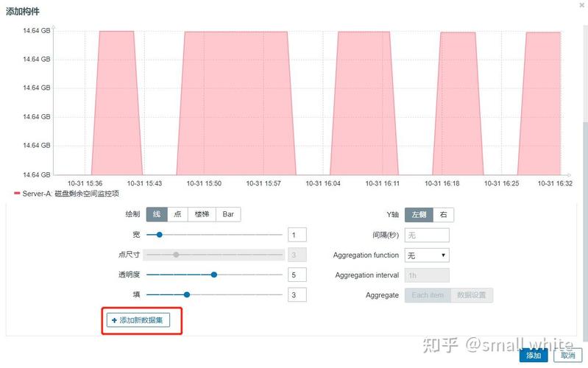Click the 10-31 16:04 axis label

coord(323,183)
